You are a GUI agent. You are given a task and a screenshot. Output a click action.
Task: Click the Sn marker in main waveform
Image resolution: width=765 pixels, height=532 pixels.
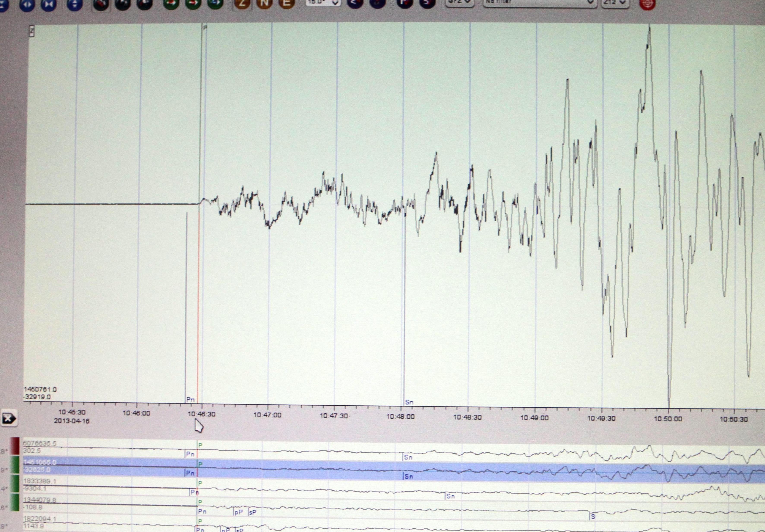409,402
